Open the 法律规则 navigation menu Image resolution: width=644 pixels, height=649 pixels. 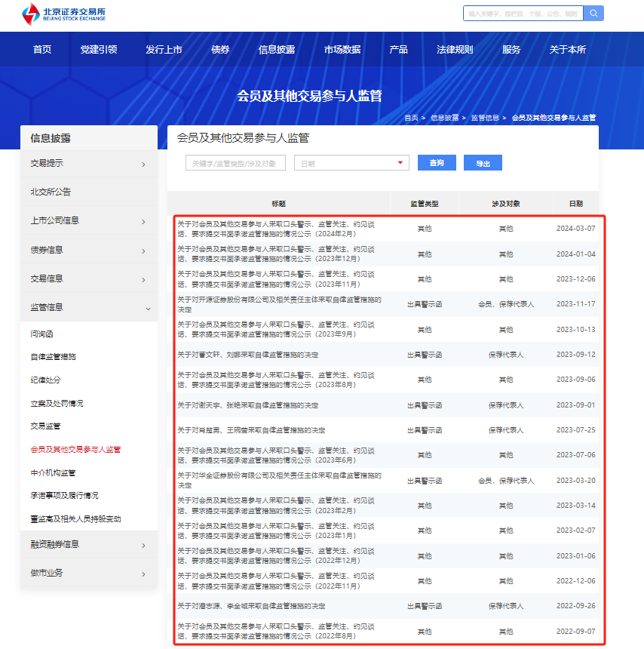point(455,49)
